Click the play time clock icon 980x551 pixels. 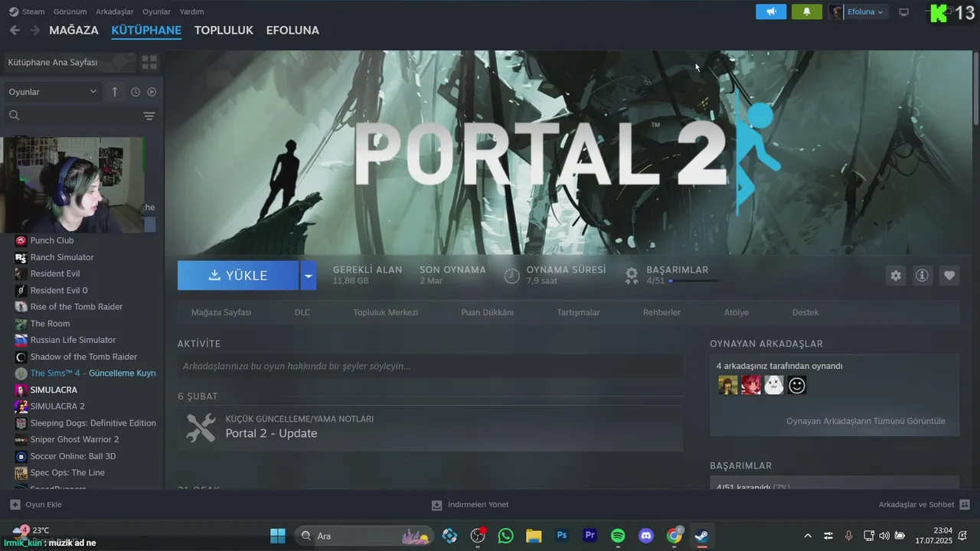coord(511,275)
